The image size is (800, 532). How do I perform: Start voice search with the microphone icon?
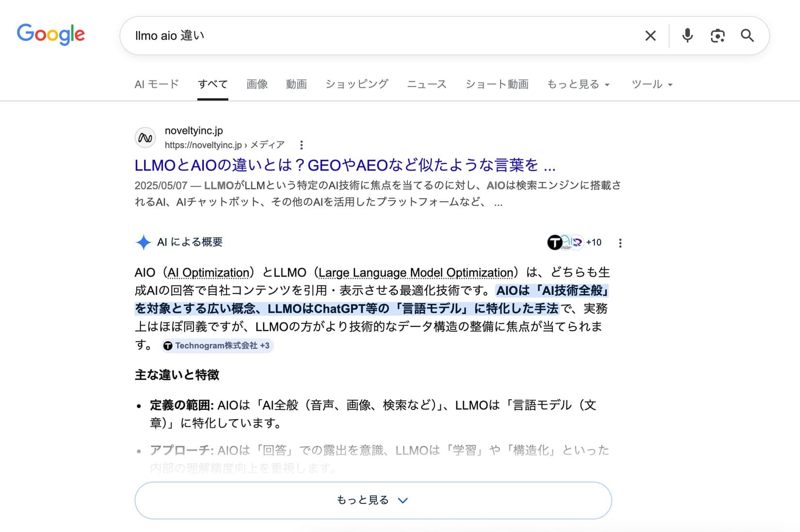(687, 35)
